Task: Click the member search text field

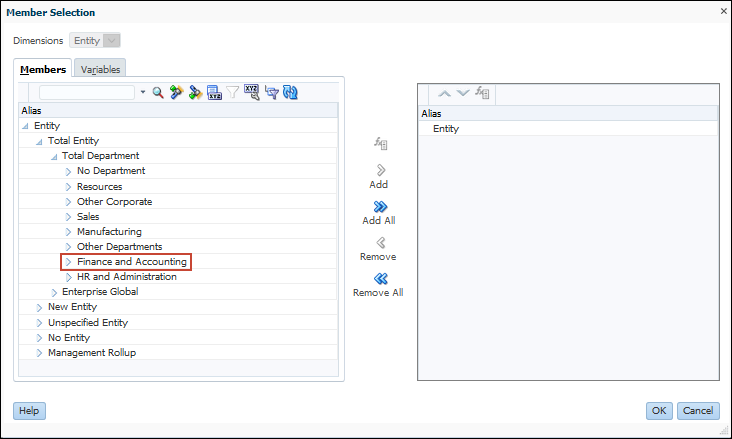Action: (87, 92)
